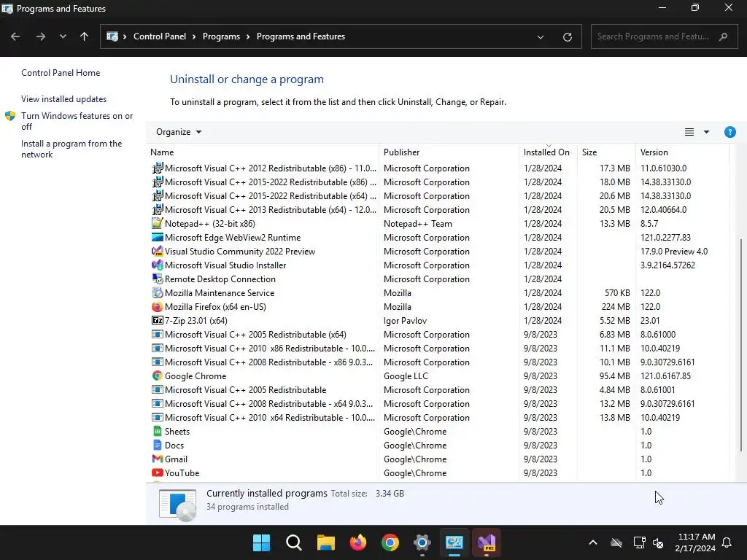This screenshot has width=747, height=560.
Task: Open the taskbar clock and date
Action: click(695, 542)
